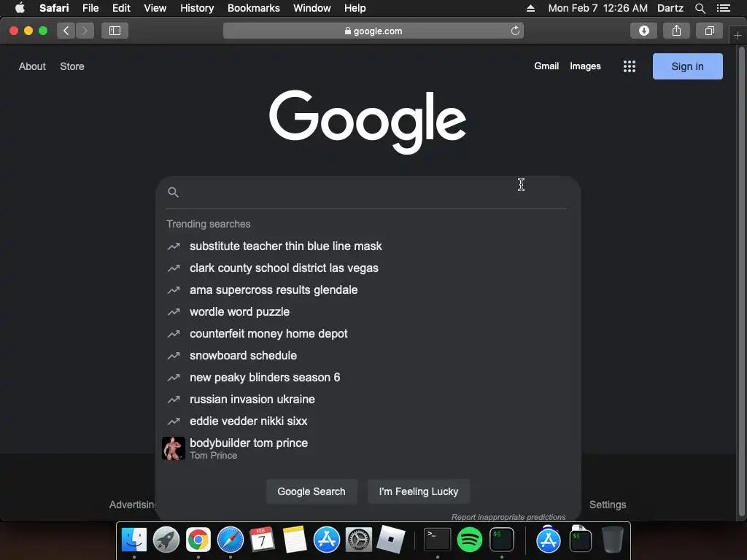Click the Sign in button
This screenshot has height=560, width=747.
pyautogui.click(x=687, y=66)
